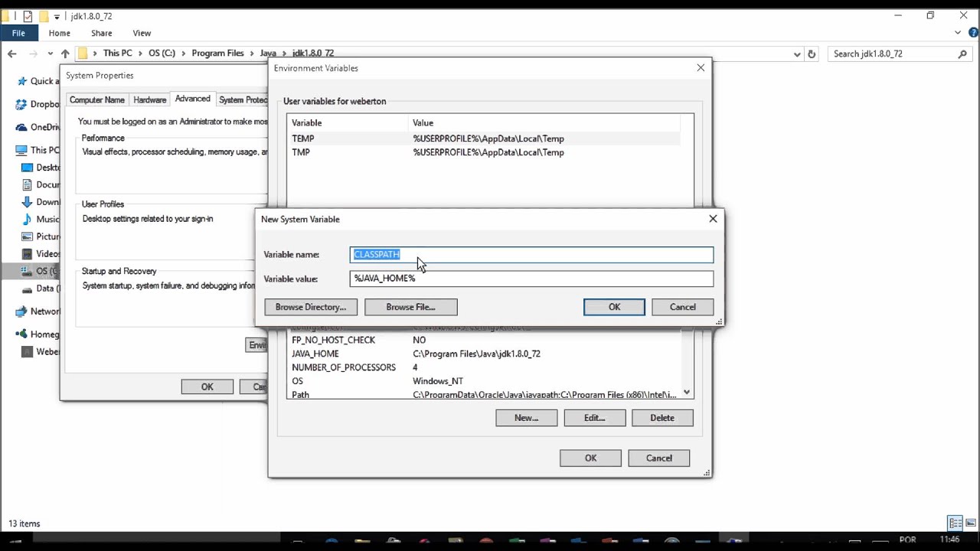Expand the ribbon using the chevron
This screenshot has height=551, width=980.
[958, 33]
